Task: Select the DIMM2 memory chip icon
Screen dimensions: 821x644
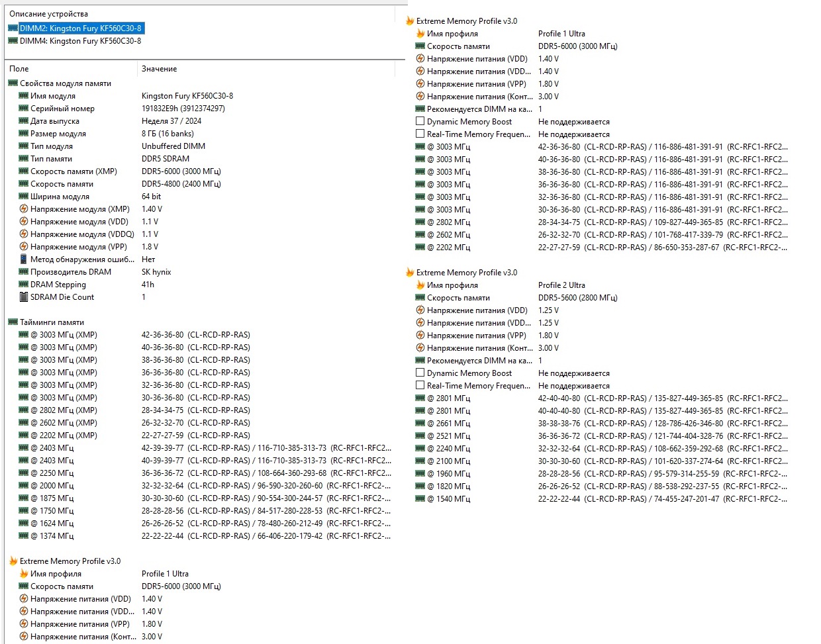Action: pyautogui.click(x=13, y=28)
